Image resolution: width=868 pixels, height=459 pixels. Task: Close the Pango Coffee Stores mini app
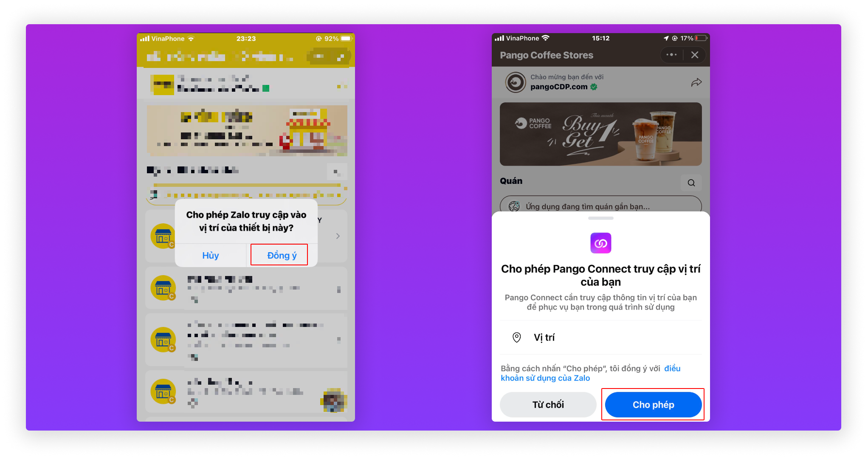click(695, 55)
